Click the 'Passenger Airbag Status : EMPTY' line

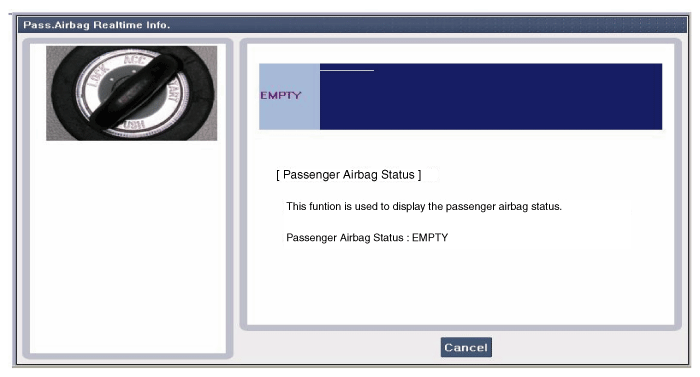(x=367, y=238)
